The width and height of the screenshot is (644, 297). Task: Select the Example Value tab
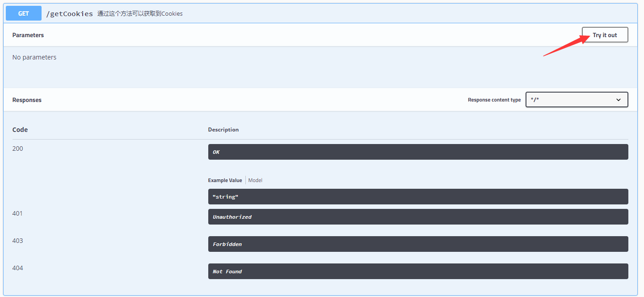click(x=225, y=180)
